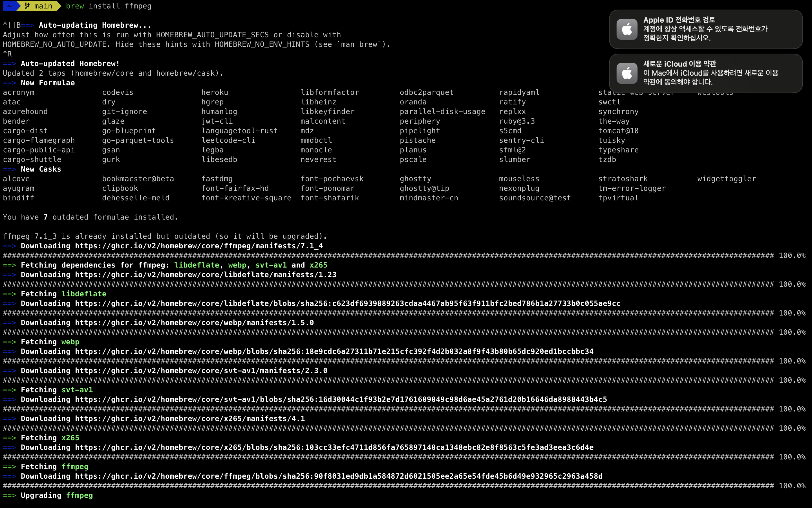This screenshot has width=812, height=508.
Task: Open the ffmpeg manifests 7.1_4 URL
Action: click(x=199, y=246)
